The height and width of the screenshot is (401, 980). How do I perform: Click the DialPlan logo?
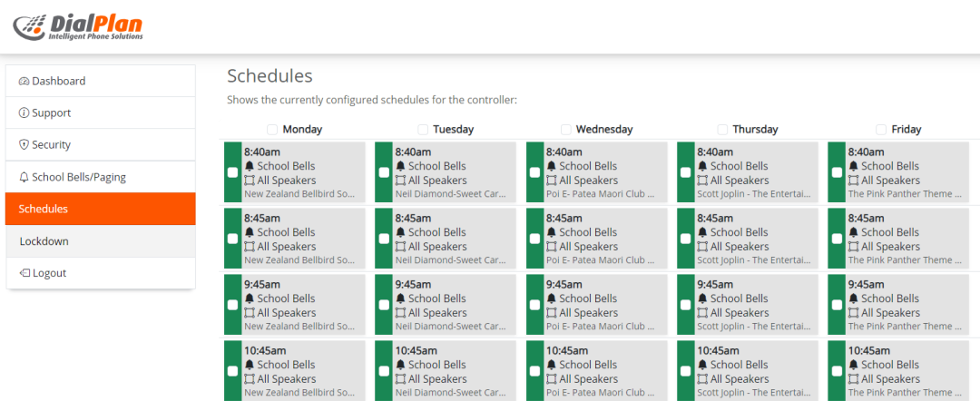tap(78, 27)
